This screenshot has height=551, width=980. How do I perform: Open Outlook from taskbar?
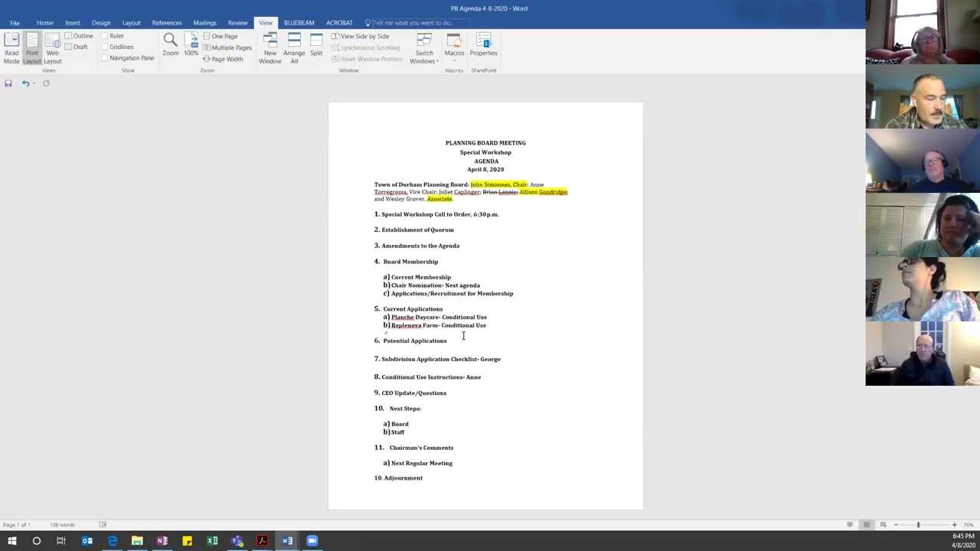(x=87, y=541)
